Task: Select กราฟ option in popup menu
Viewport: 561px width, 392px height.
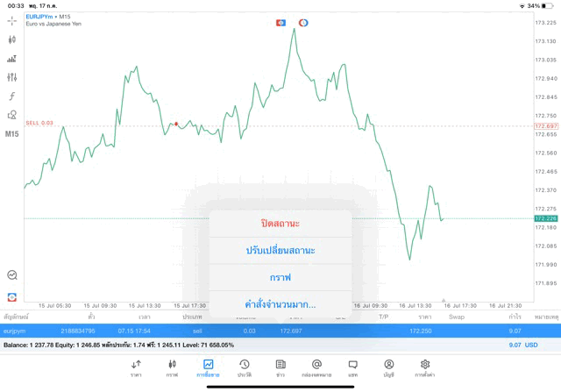Action: point(280,277)
